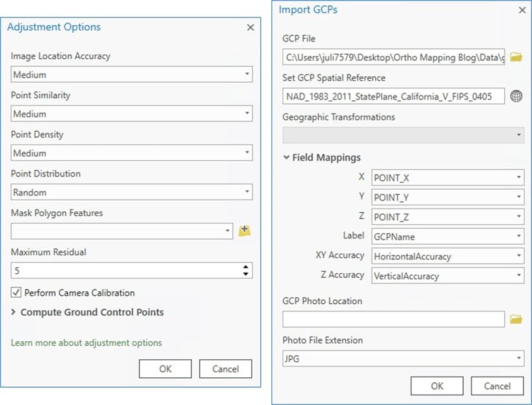
Task: Open the Mask Polygon Features dropdown
Action: (x=227, y=230)
